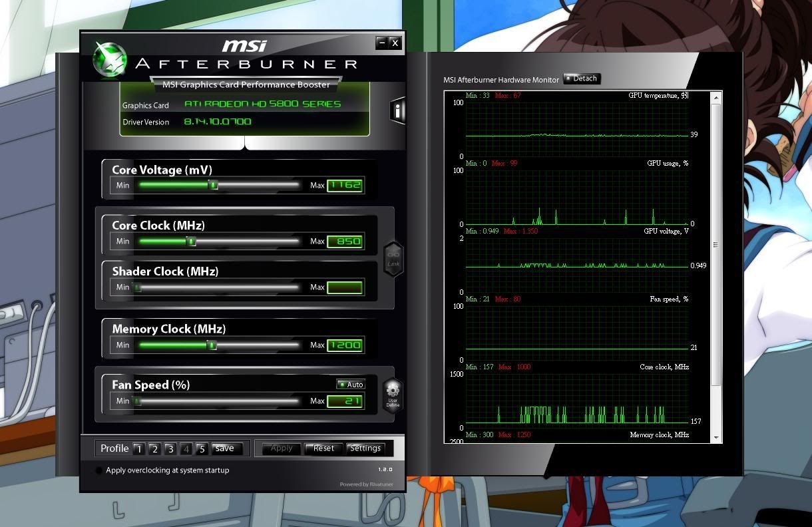This screenshot has width=812, height=527.
Task: Apply the overclock settings
Action: point(282,448)
